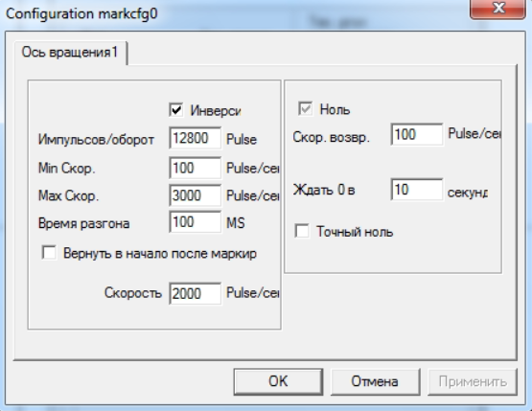This screenshot has width=532, height=411.
Task: Confirm the dialog with OK
Action: click(278, 381)
